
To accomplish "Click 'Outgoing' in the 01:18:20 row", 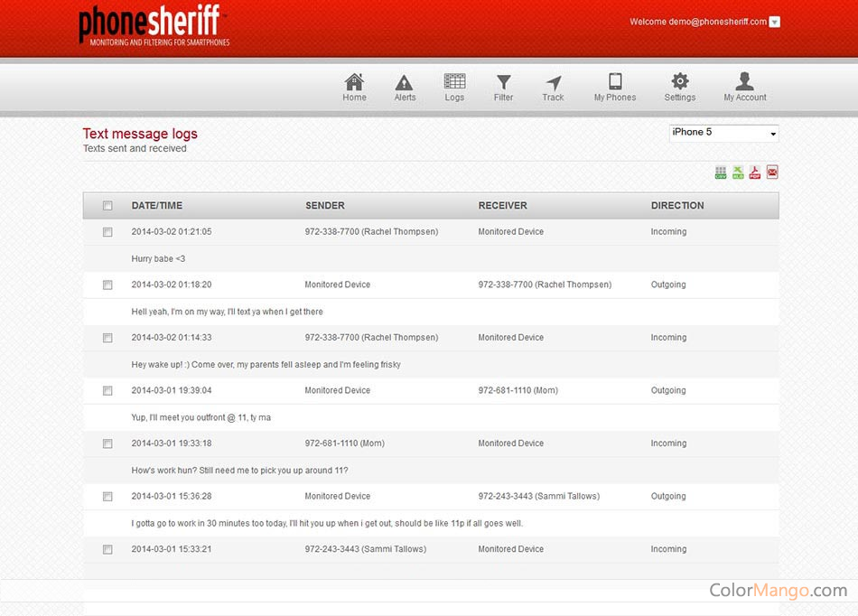I will point(668,285).
